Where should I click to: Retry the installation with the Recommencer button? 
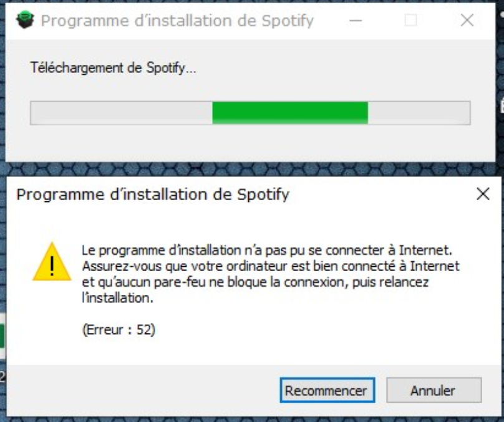[x=327, y=390]
